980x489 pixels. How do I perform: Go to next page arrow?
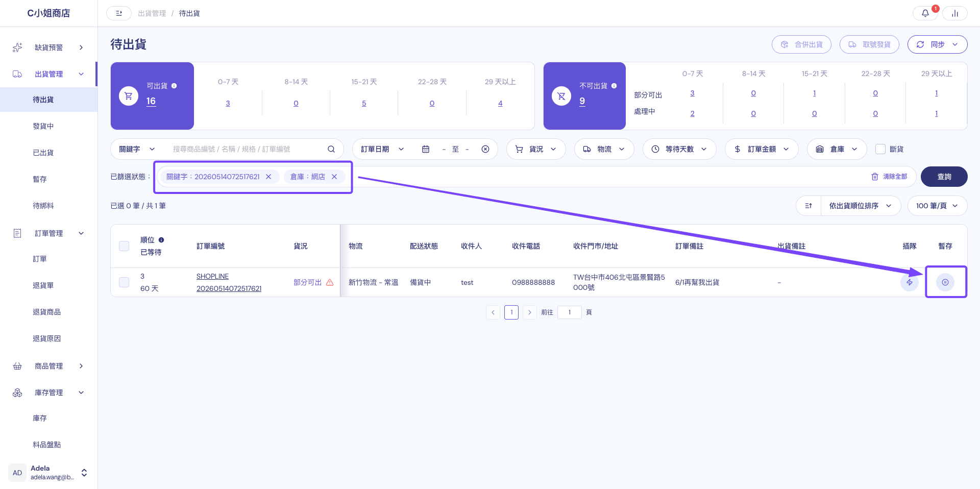[530, 312]
